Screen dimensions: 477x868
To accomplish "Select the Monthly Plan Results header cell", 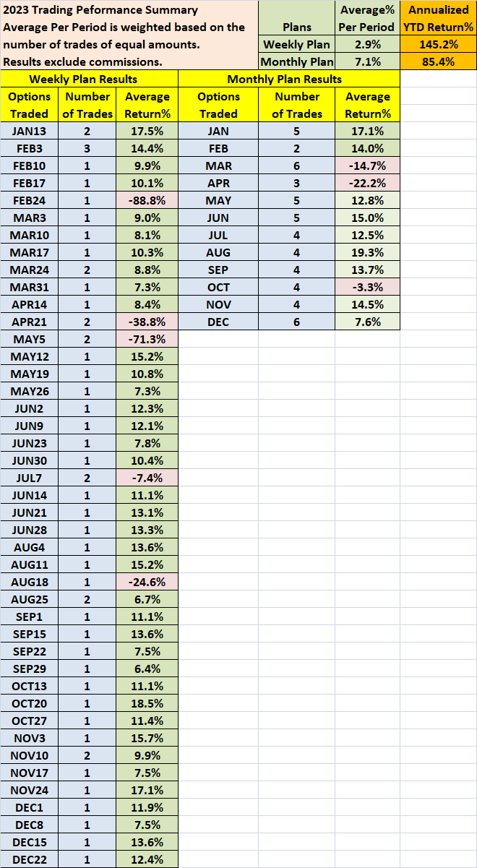I will [x=289, y=79].
